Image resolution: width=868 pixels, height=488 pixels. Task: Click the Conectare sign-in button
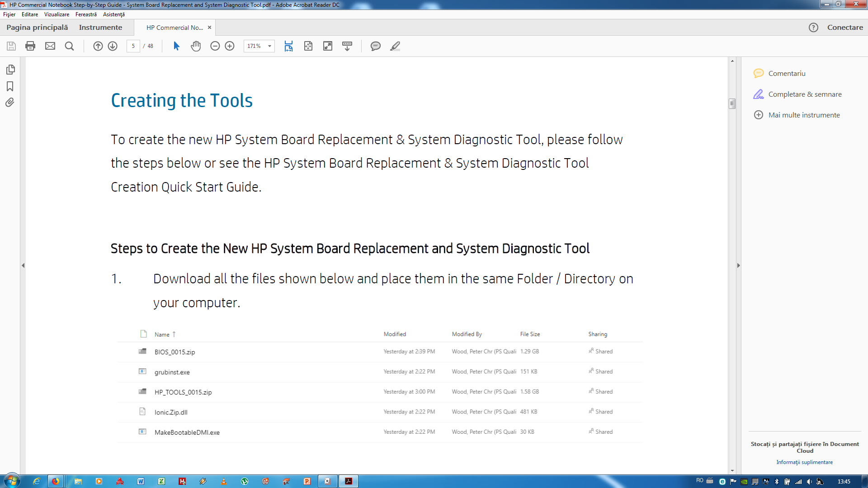(844, 28)
